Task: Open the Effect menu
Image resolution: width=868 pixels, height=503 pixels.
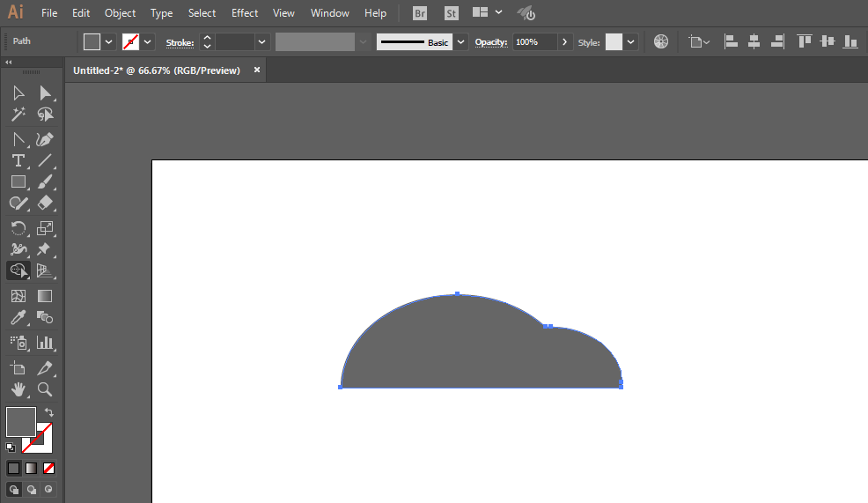Action: click(x=245, y=12)
